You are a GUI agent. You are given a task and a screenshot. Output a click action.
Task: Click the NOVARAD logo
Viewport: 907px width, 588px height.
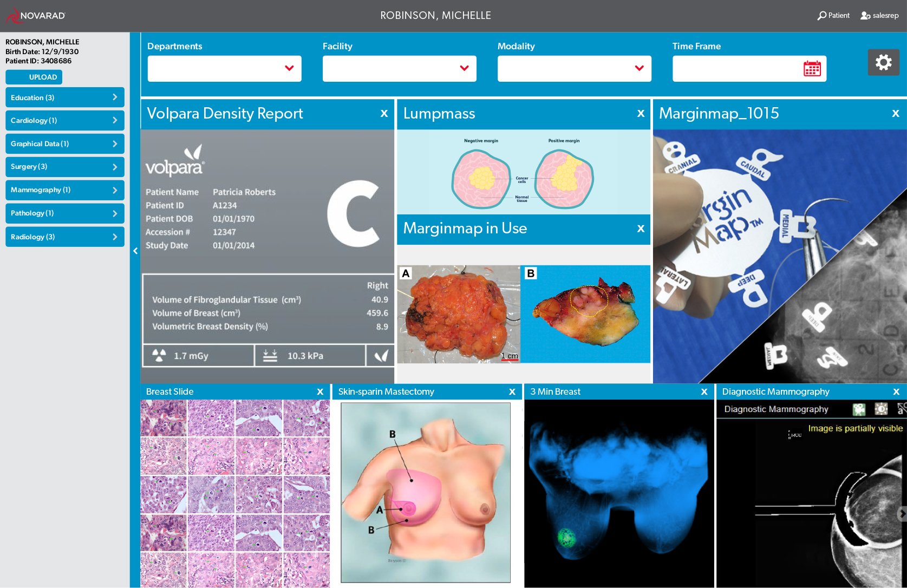tap(35, 16)
